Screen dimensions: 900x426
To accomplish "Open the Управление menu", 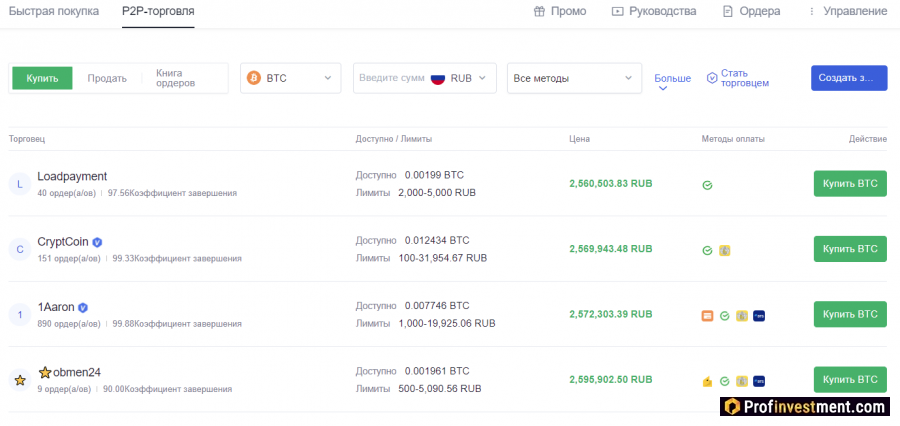I will coord(848,11).
